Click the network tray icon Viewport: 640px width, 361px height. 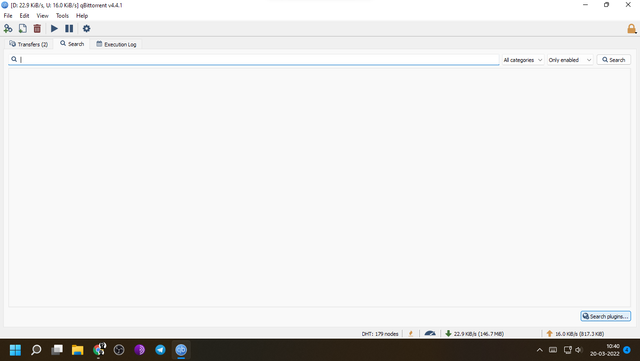coord(567,350)
